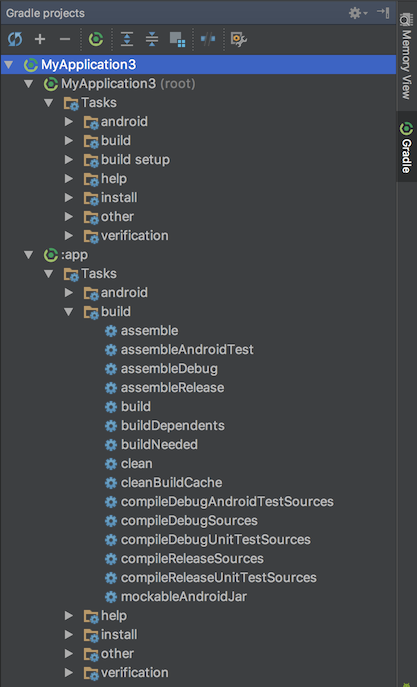Open Gradle panel gear options menu
The image size is (417, 687).
(x=358, y=13)
